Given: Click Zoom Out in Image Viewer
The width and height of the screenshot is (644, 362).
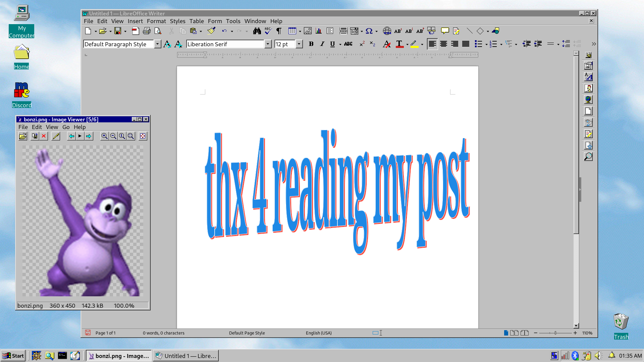Looking at the screenshot, I should pos(113,136).
